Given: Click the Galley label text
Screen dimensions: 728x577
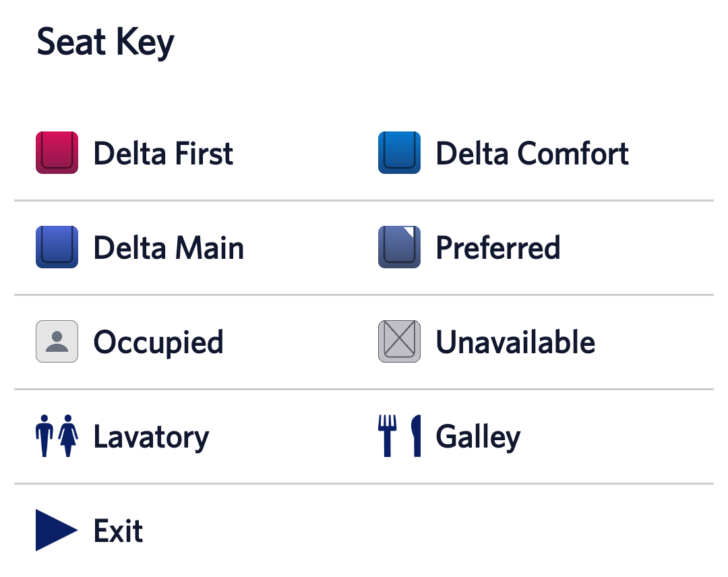Looking at the screenshot, I should point(478,437).
